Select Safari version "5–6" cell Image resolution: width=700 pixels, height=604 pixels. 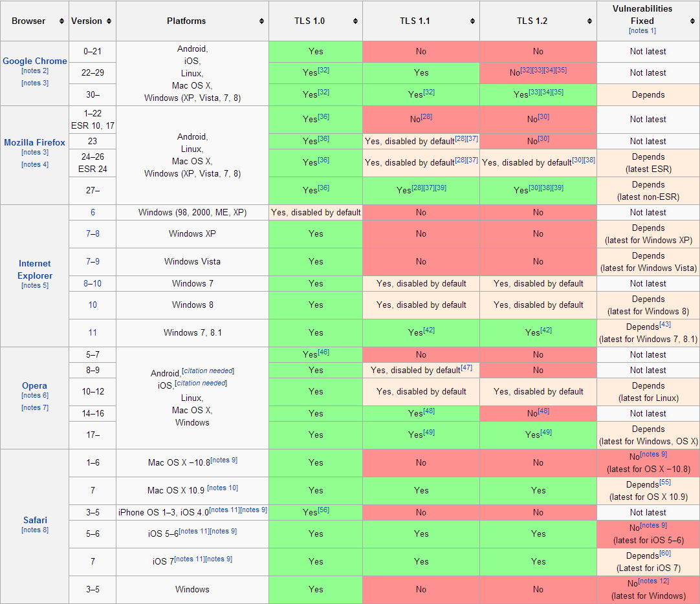93,534
